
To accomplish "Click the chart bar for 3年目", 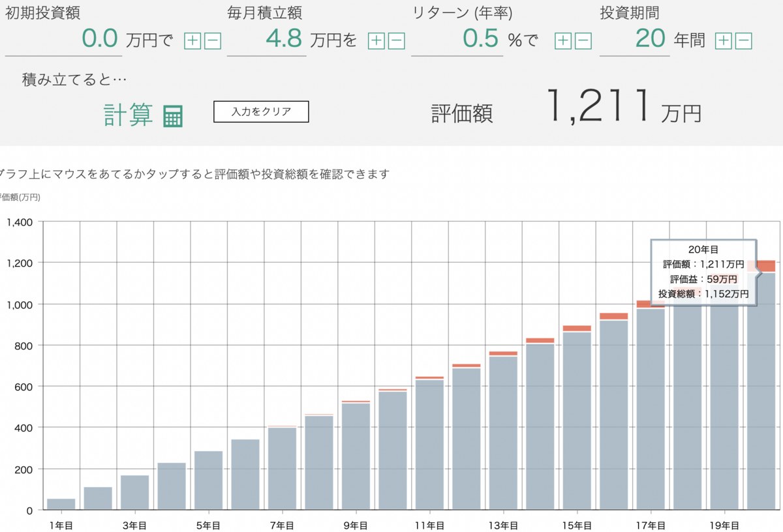I will pos(135,492).
